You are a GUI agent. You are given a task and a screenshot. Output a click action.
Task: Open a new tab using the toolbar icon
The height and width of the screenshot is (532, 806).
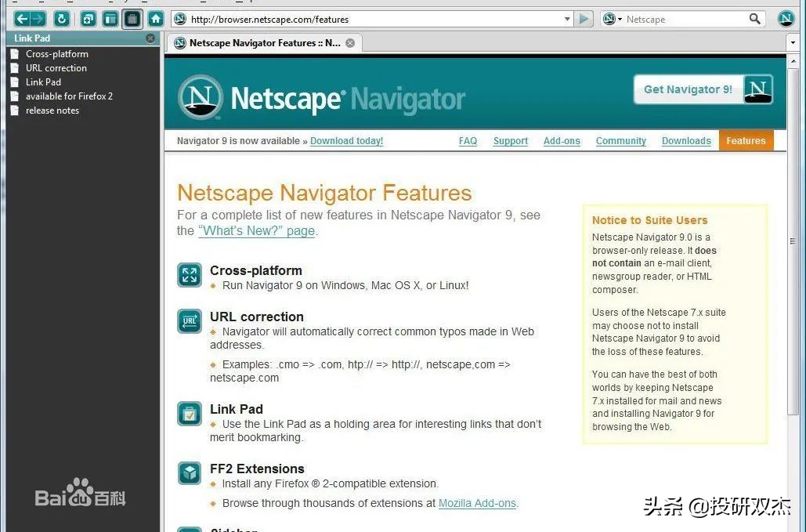click(x=89, y=20)
